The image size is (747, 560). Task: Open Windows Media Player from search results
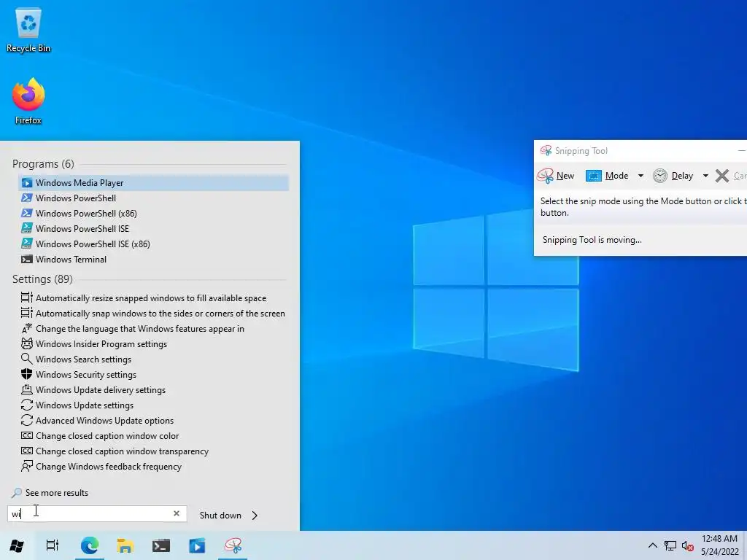[153, 183]
